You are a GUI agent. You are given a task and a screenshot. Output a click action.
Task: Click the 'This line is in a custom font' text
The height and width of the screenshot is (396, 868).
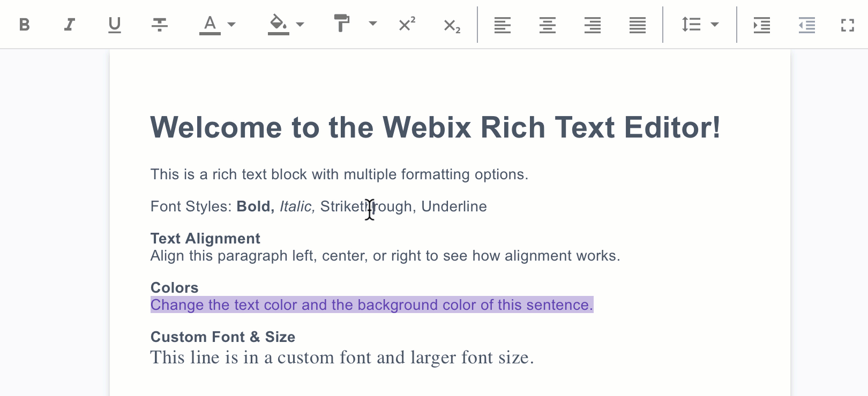(x=342, y=357)
